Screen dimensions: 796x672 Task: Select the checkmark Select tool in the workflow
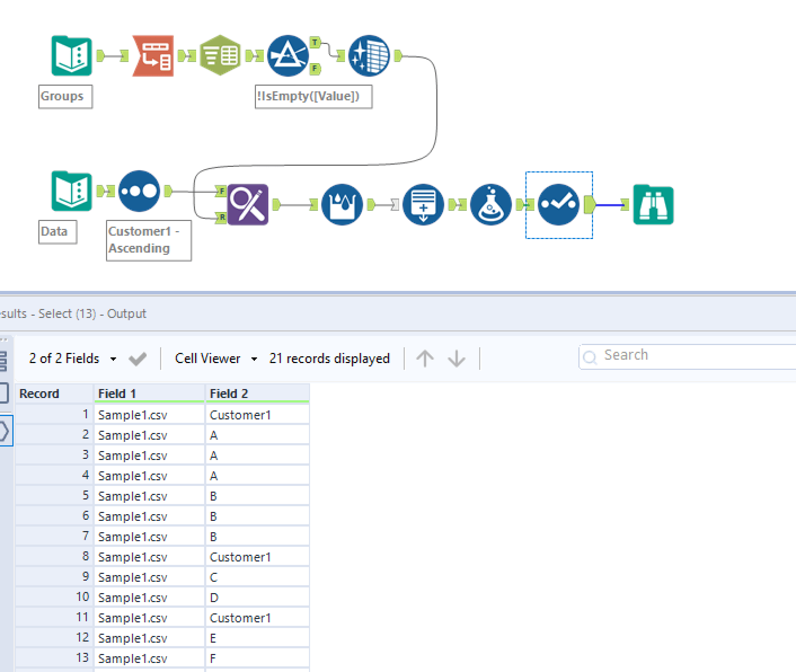559,205
